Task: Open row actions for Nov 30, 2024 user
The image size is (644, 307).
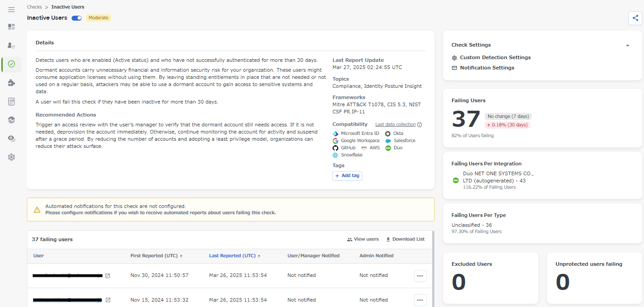Action: (x=420, y=276)
